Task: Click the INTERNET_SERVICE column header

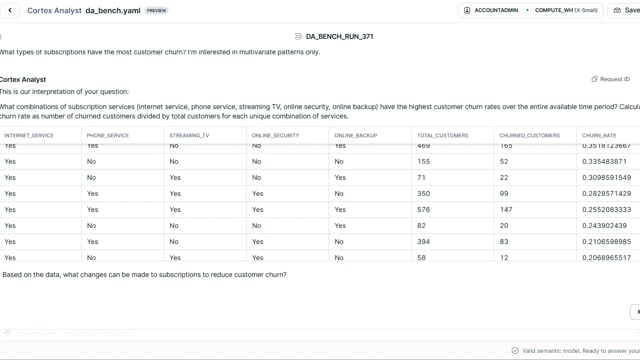Action: (x=29, y=135)
